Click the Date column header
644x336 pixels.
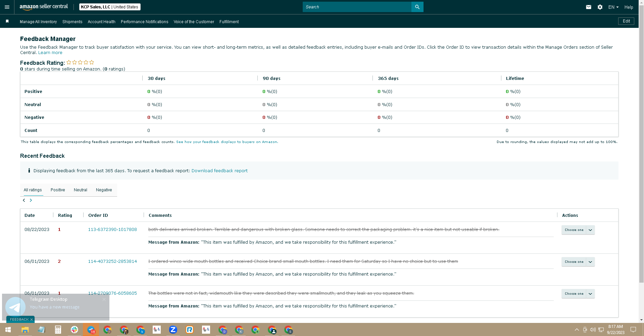(30, 215)
